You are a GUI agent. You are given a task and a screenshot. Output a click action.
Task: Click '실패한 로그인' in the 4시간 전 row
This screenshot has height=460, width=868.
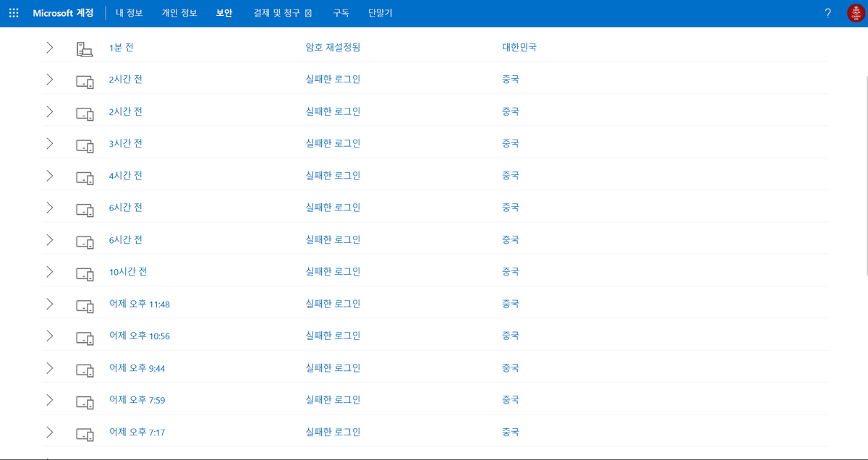tap(333, 176)
